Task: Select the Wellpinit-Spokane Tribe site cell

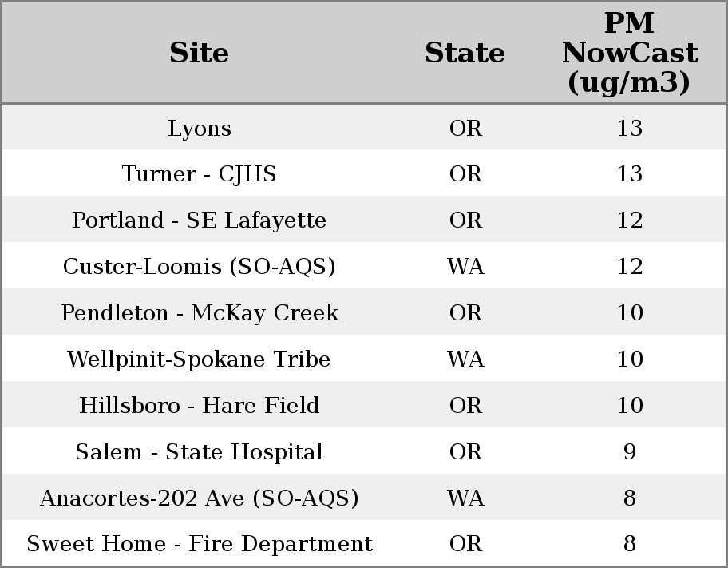Action: click(199, 359)
